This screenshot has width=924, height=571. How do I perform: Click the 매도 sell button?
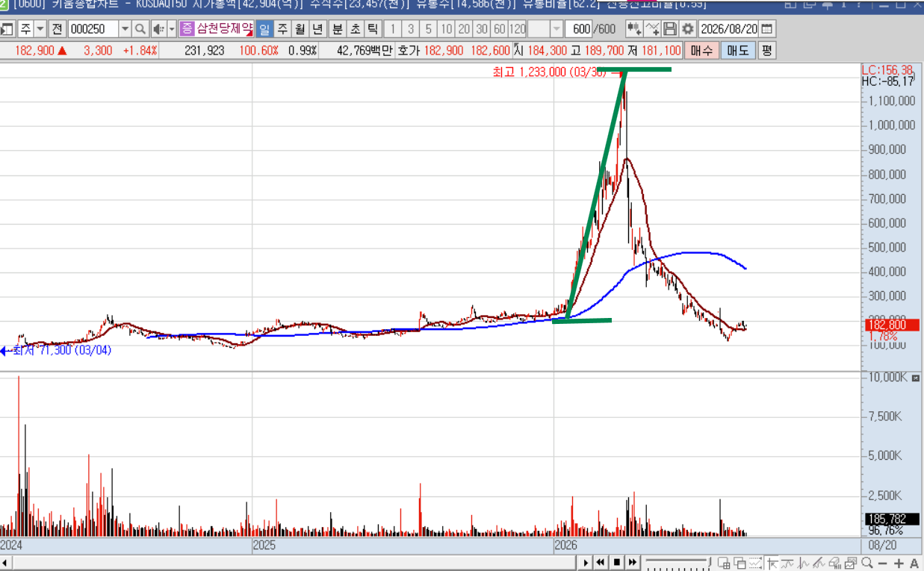tap(739, 51)
